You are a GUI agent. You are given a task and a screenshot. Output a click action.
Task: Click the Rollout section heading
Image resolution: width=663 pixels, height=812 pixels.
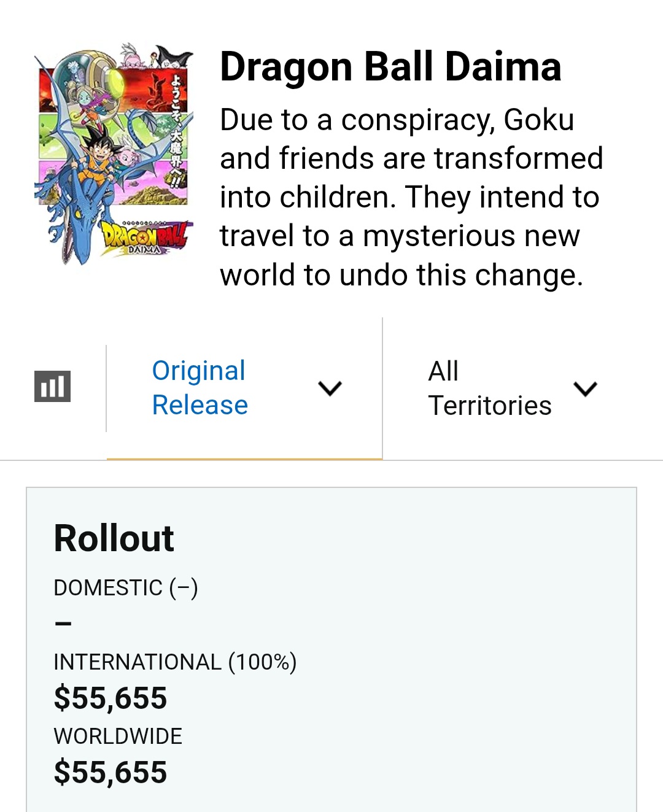click(x=114, y=538)
